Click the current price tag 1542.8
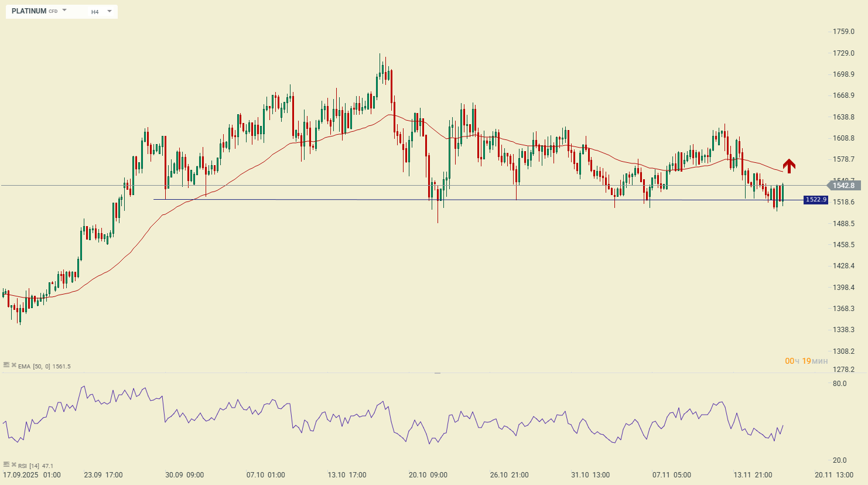Image resolution: width=868 pixels, height=485 pixels. 843,186
